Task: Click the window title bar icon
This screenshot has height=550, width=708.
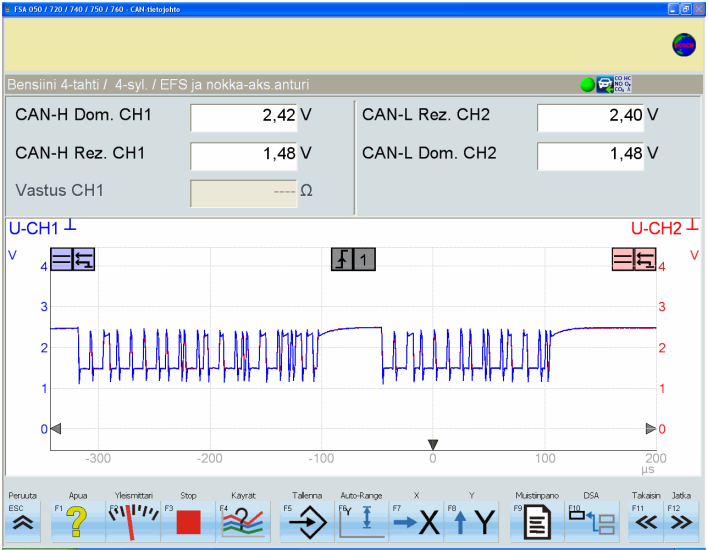Action: 7,9
